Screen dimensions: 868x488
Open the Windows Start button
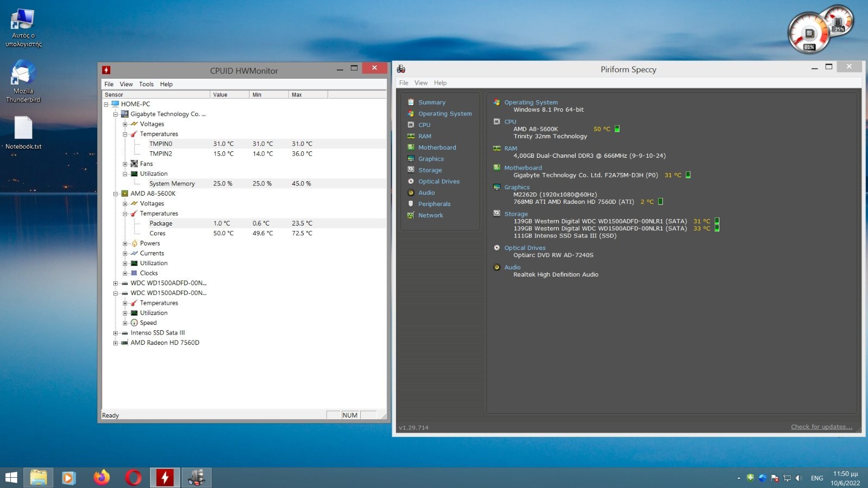point(11,478)
